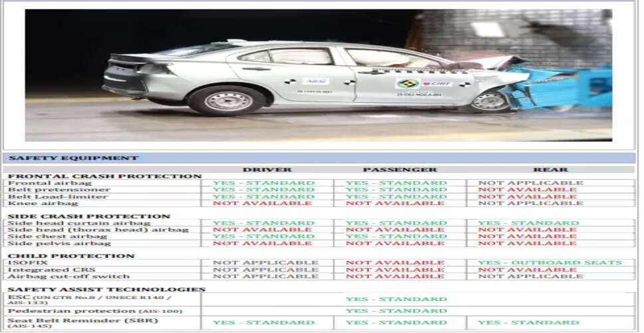
Task: Select the FRONTAL CRASH PROTECTION heading
Action: (x=104, y=176)
